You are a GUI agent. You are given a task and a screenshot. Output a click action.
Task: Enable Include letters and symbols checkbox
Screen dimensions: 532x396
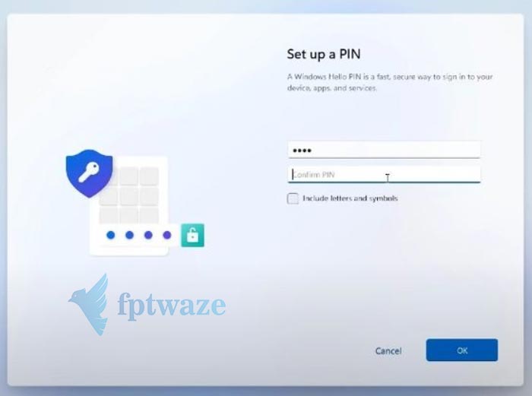pos(293,198)
